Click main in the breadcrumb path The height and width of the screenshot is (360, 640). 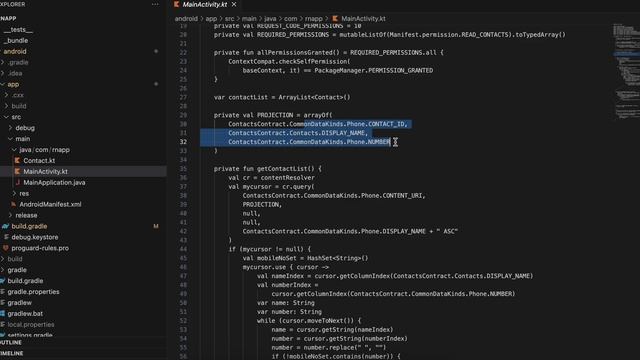point(249,19)
